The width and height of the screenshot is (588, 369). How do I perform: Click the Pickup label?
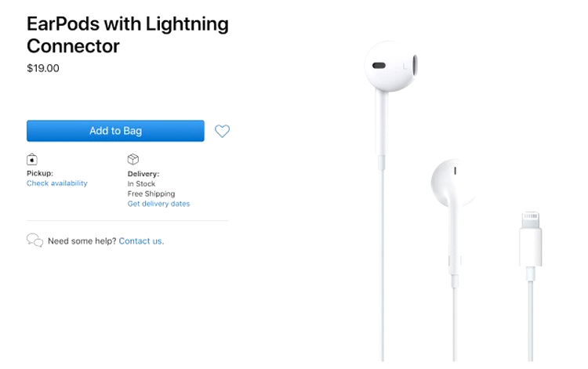[40, 173]
